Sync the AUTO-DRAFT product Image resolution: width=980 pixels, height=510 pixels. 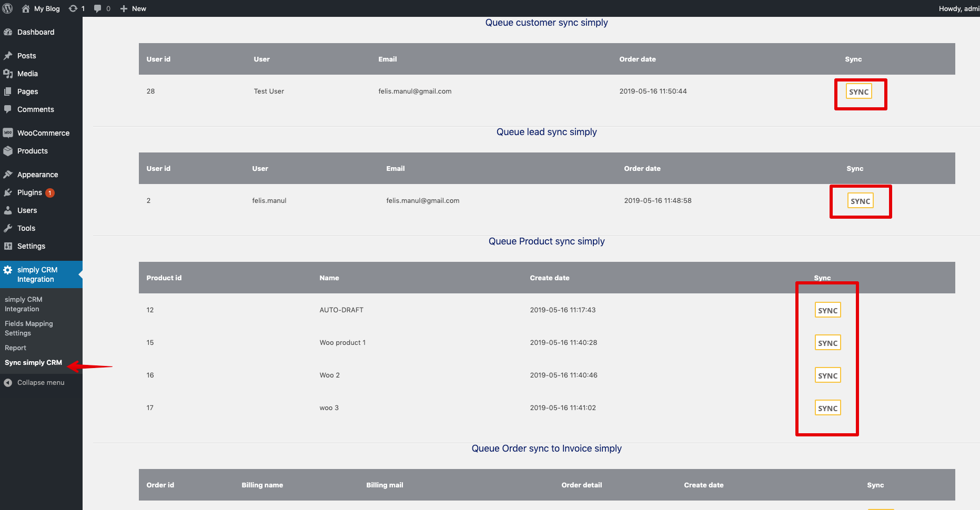tap(827, 310)
